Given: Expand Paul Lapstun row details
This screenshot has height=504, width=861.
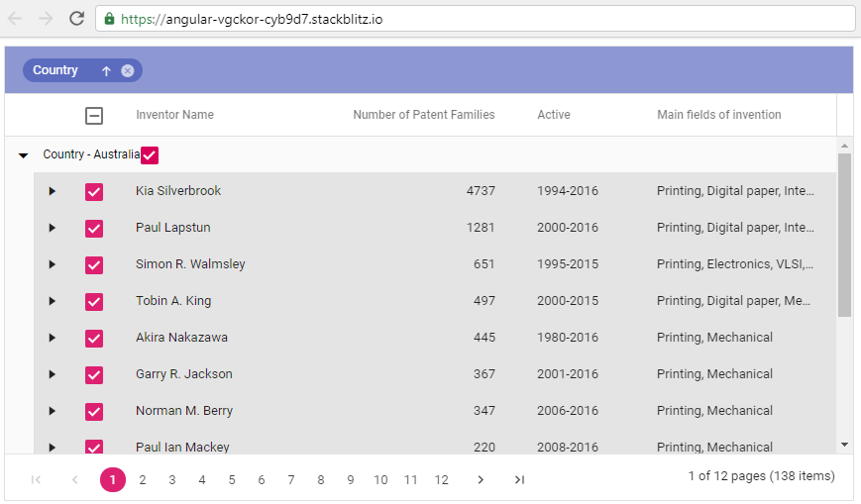Looking at the screenshot, I should tap(53, 228).
